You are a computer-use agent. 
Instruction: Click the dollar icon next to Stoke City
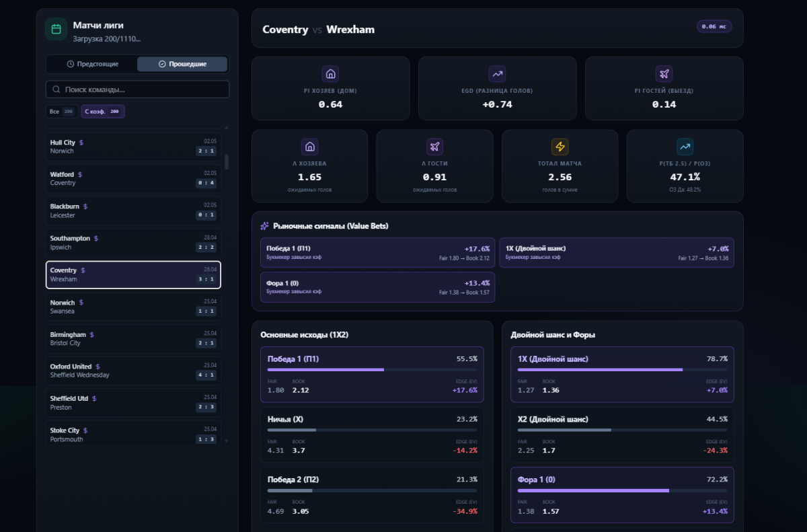click(85, 430)
